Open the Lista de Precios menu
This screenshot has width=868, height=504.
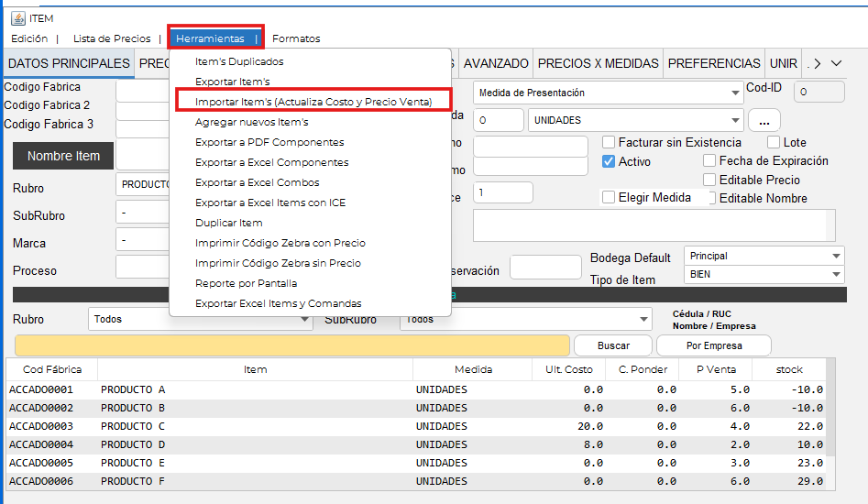click(x=112, y=38)
